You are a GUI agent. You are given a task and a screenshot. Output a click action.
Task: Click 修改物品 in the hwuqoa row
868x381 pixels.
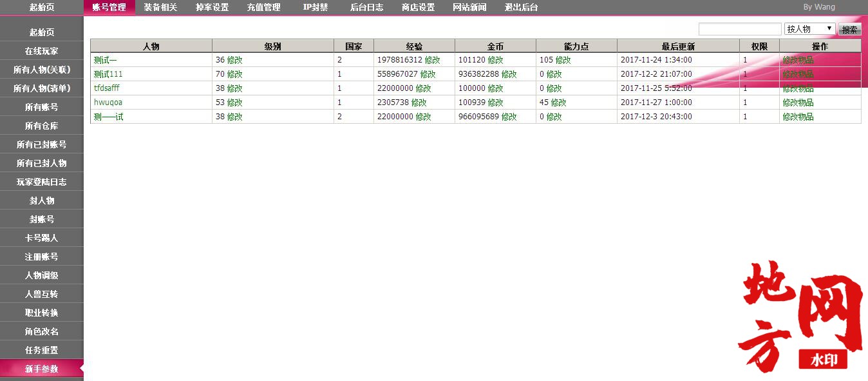(x=798, y=103)
